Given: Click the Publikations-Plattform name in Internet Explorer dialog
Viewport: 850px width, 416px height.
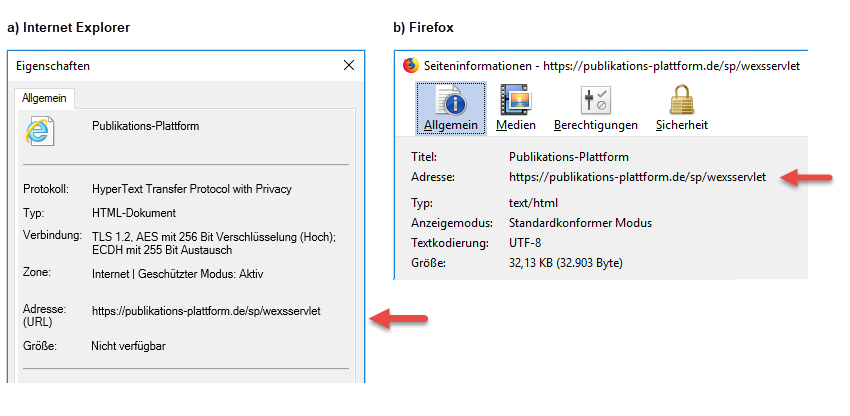Looking at the screenshot, I should [146, 126].
